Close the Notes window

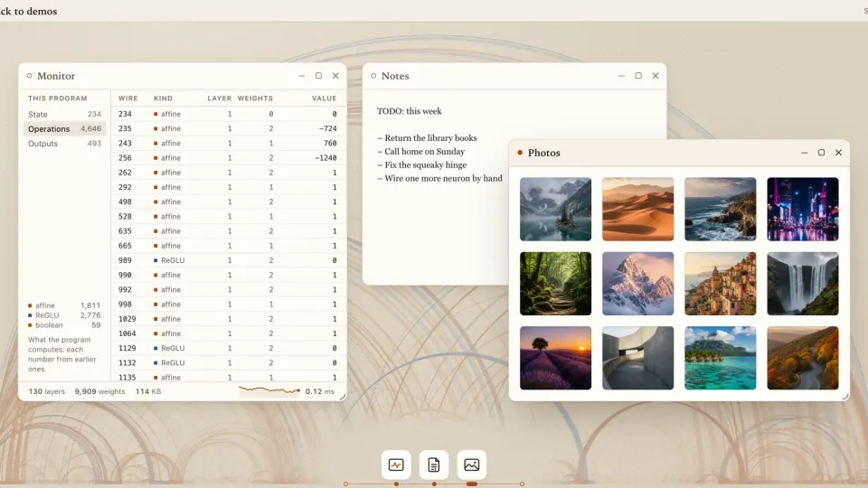pyautogui.click(x=656, y=76)
